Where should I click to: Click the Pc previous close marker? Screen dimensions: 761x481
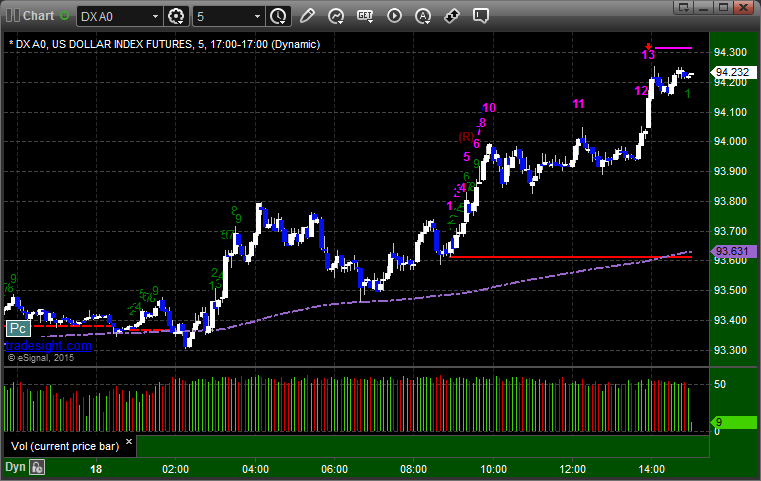tap(18, 329)
